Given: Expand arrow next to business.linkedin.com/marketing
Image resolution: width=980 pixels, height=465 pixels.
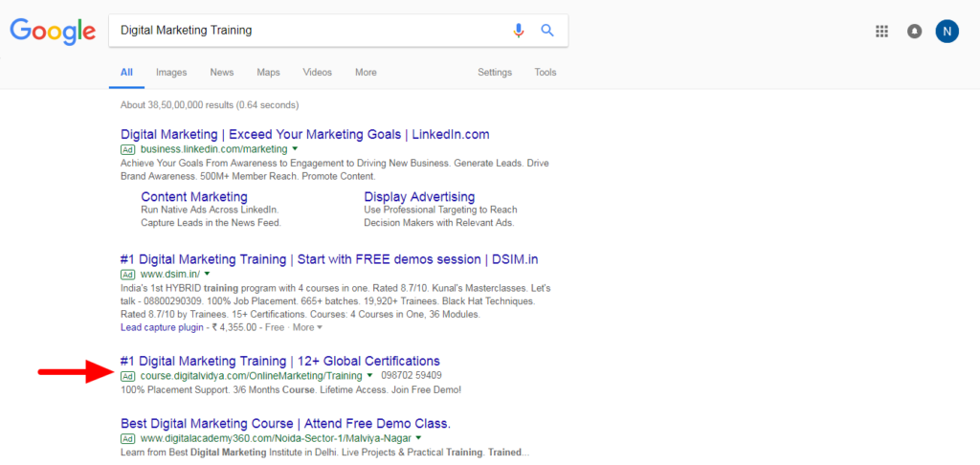Looking at the screenshot, I should tap(295, 149).
